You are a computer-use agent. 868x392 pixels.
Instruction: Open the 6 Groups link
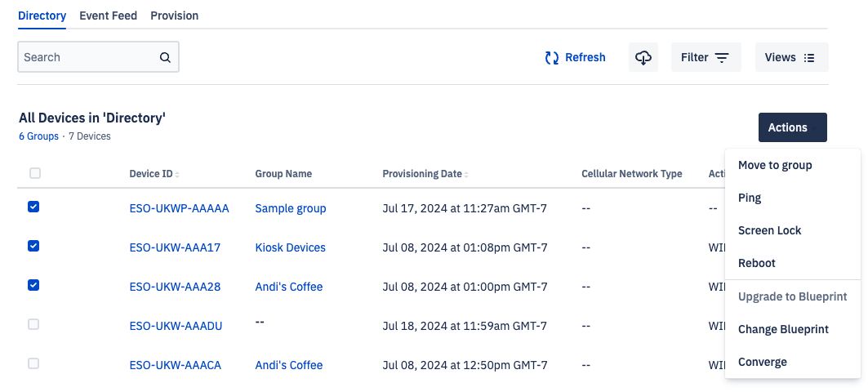click(x=38, y=136)
